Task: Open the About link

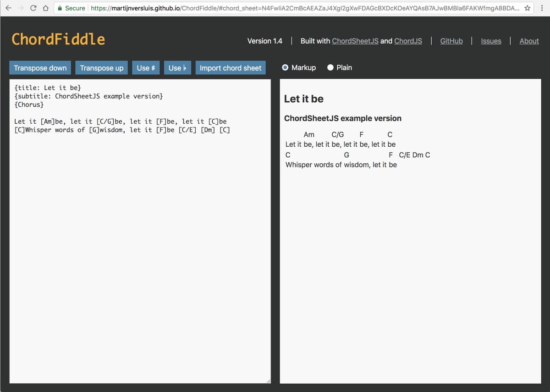Action: click(x=529, y=41)
